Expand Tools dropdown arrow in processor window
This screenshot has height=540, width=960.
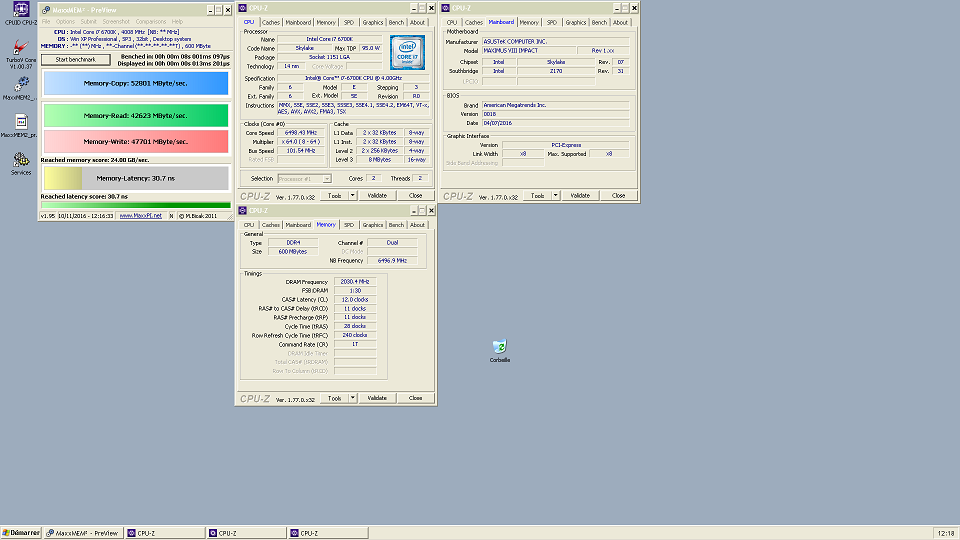353,195
